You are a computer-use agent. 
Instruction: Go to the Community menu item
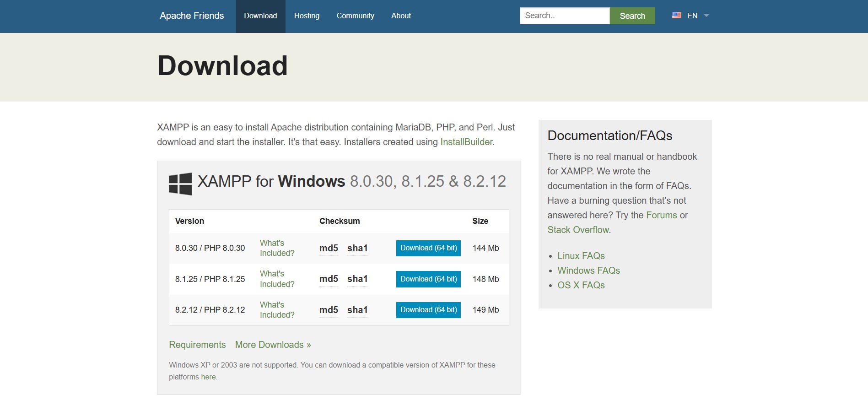point(355,16)
